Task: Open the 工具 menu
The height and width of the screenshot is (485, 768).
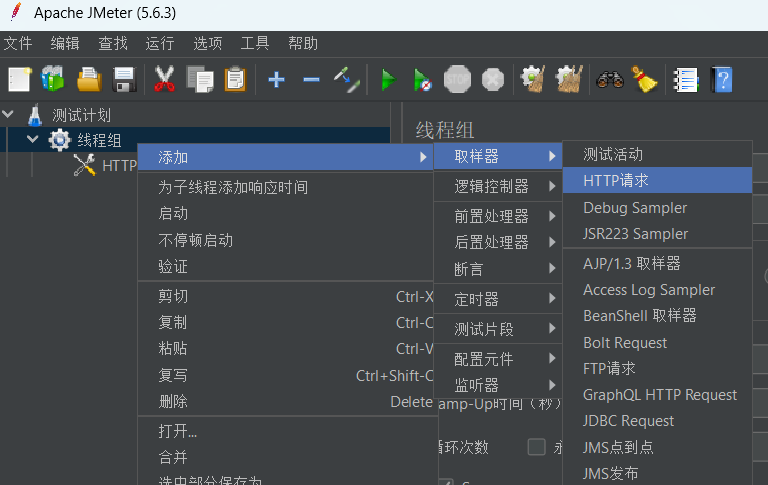Action: (255, 43)
